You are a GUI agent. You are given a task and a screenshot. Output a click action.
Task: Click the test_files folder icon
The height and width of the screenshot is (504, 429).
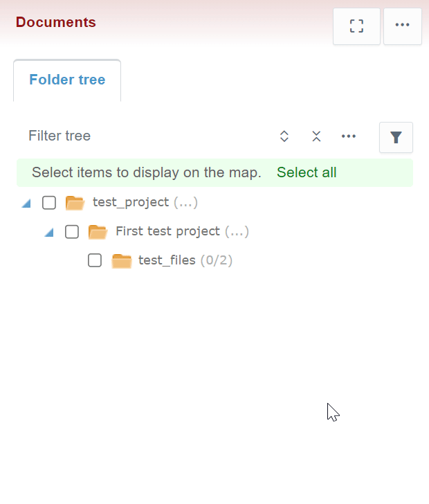pos(121,261)
